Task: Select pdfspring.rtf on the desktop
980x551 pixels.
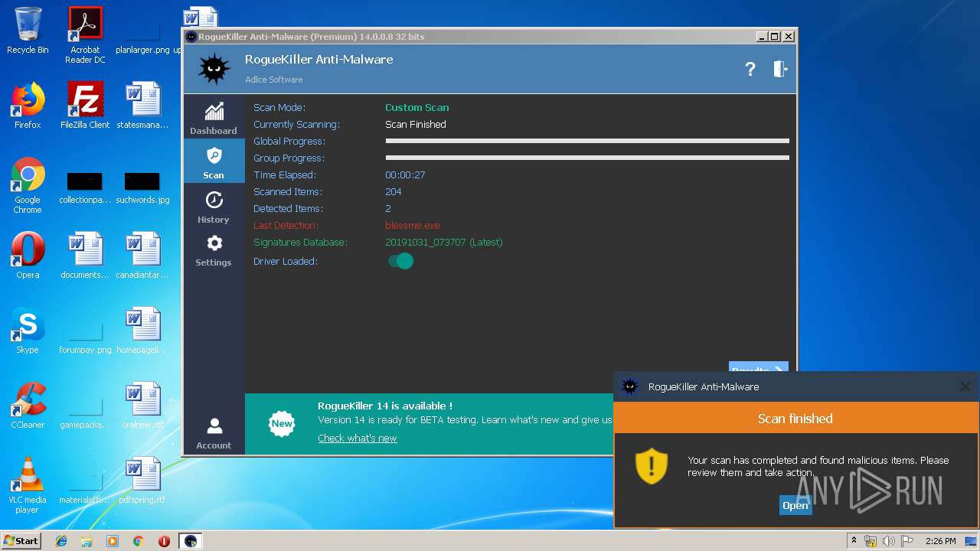Action: (142, 481)
